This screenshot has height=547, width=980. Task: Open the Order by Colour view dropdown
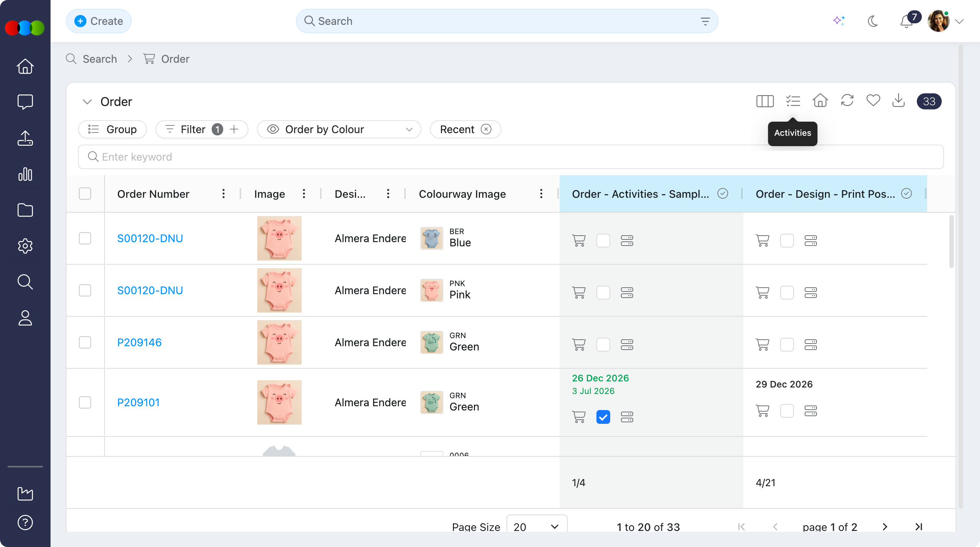point(339,129)
